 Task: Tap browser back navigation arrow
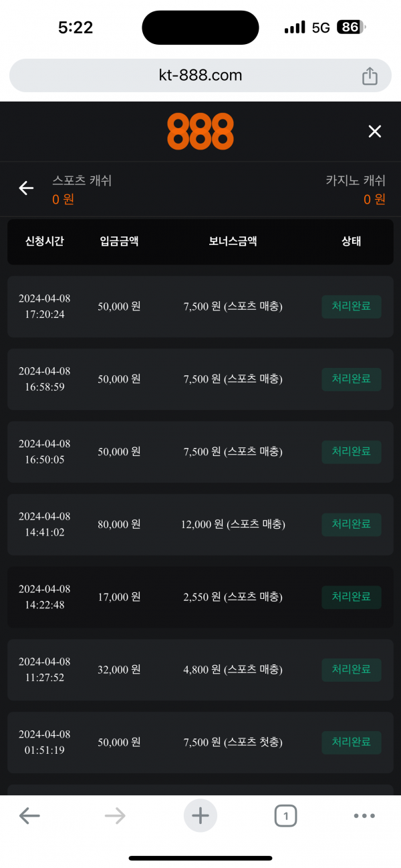[29, 815]
